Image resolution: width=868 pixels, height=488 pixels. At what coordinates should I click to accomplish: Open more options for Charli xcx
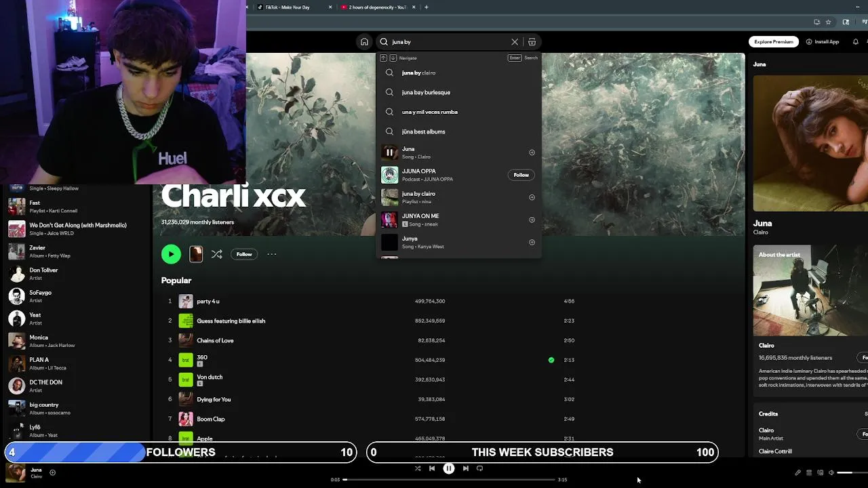(x=272, y=254)
